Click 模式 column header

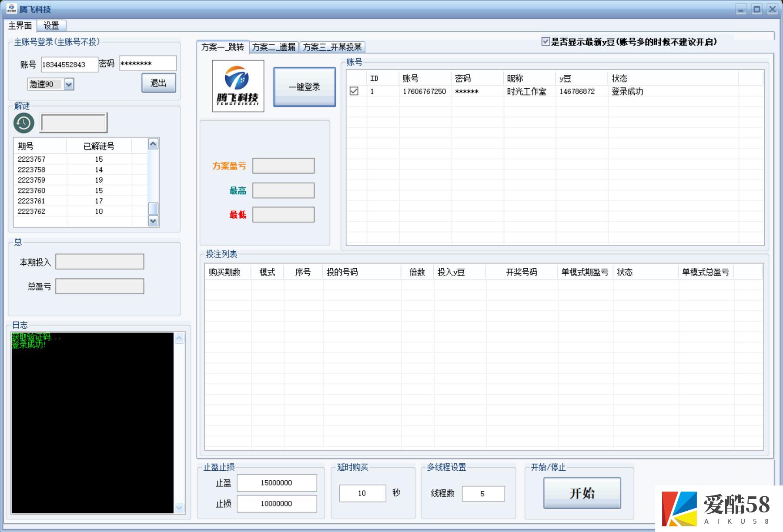268,272
